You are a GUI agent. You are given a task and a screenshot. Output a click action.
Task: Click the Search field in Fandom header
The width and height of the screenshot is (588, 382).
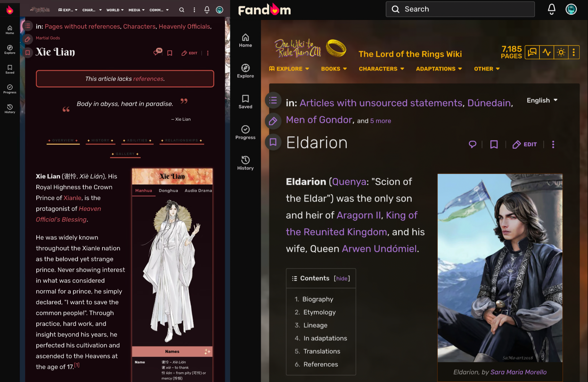(x=460, y=9)
